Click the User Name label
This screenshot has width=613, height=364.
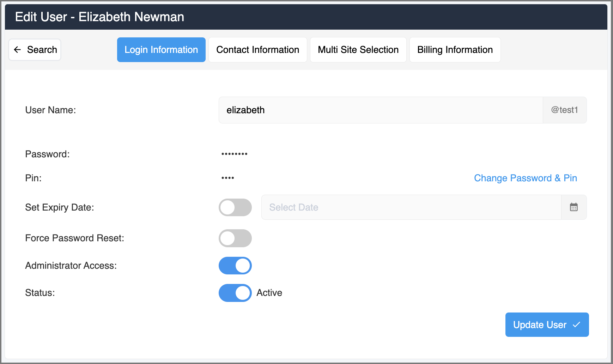(x=50, y=110)
